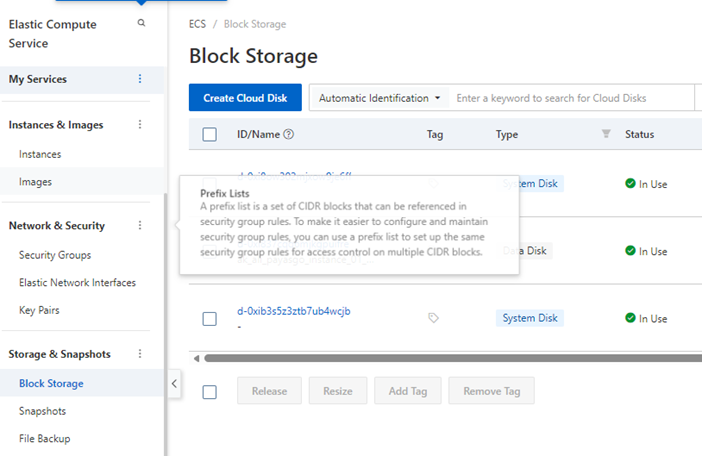The width and height of the screenshot is (702, 456).
Task: Click the Release button
Action: coord(269,391)
